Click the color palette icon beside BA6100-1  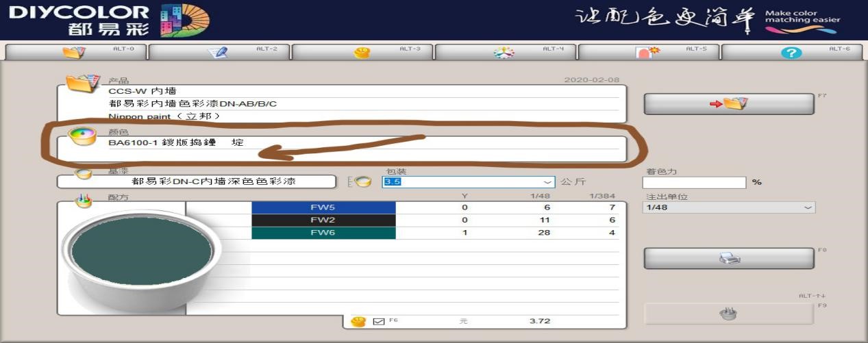pos(82,136)
